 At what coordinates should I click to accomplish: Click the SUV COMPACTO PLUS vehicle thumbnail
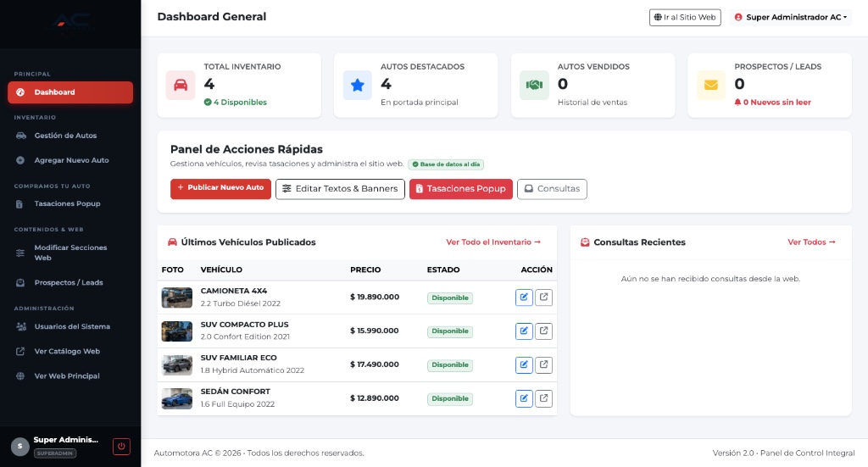(x=176, y=331)
